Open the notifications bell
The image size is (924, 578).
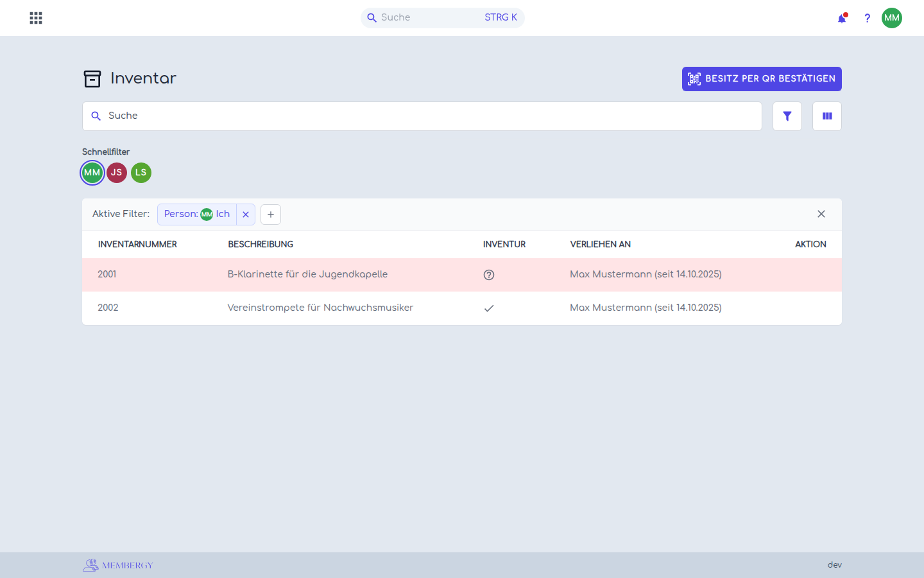(842, 18)
